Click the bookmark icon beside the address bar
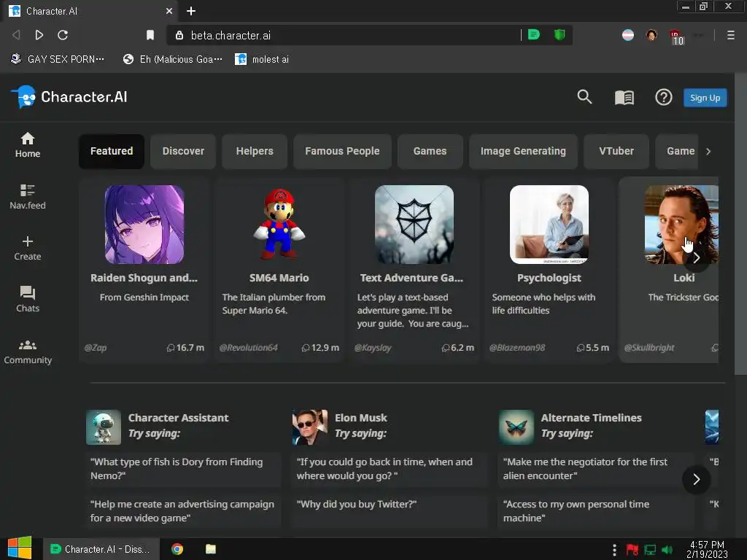The height and width of the screenshot is (560, 747). tap(150, 35)
